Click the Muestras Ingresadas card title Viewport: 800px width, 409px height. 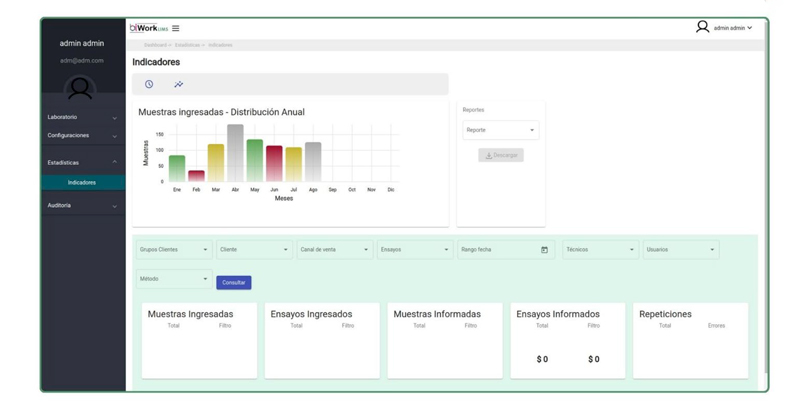190,314
